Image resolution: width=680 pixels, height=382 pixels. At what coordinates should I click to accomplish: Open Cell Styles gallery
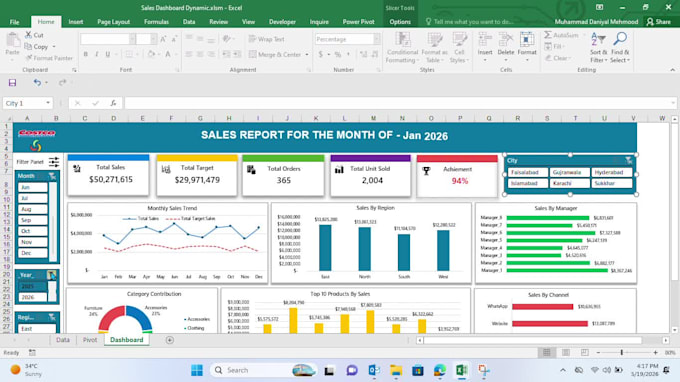pyautogui.click(x=459, y=48)
